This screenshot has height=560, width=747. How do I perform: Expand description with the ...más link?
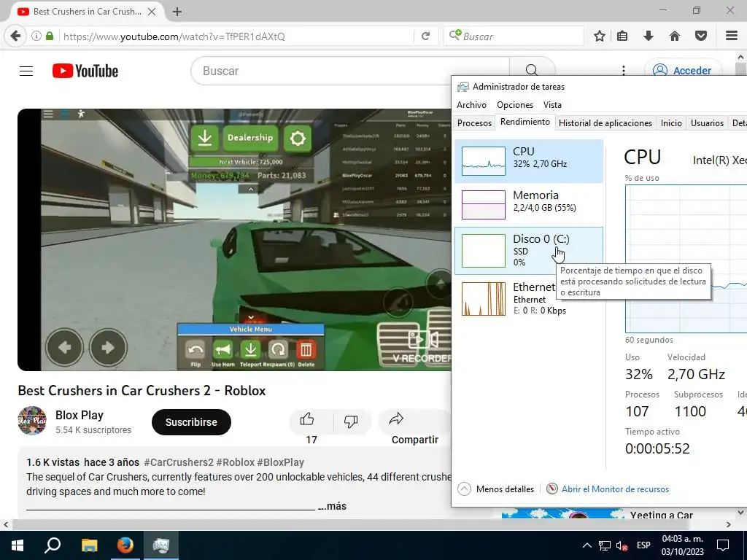332,506
